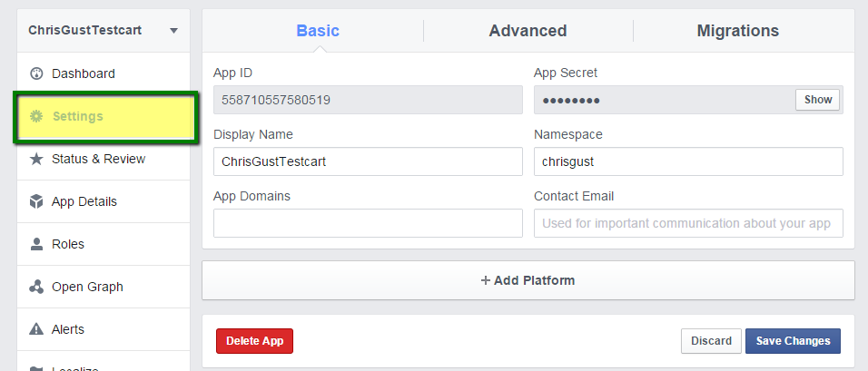The image size is (868, 371).
Task: Open App Details in sidebar
Action: (104, 201)
